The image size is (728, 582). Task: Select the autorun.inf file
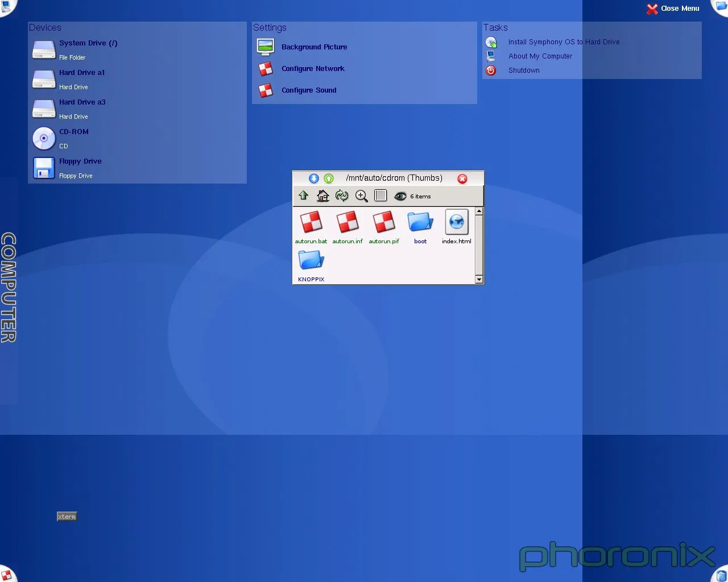(348, 222)
